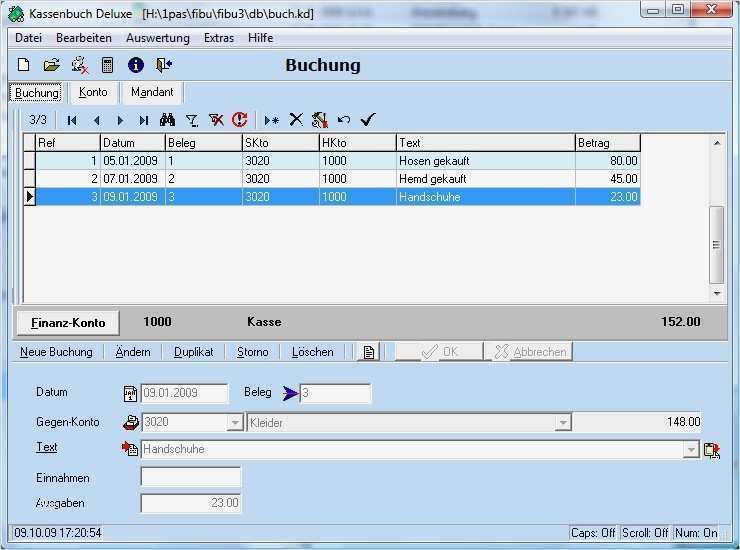Click the icon right of Text dropdown
This screenshot has width=740, height=550.
point(712,450)
